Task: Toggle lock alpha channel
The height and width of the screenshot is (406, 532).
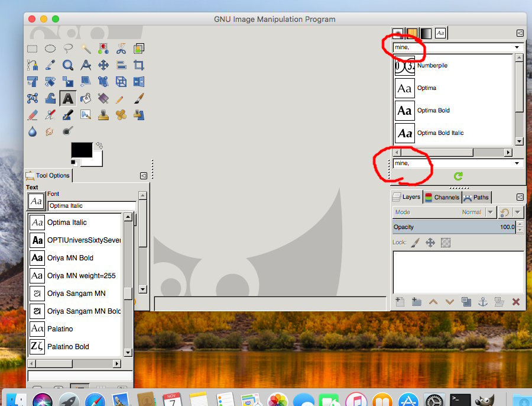Action: pos(446,243)
